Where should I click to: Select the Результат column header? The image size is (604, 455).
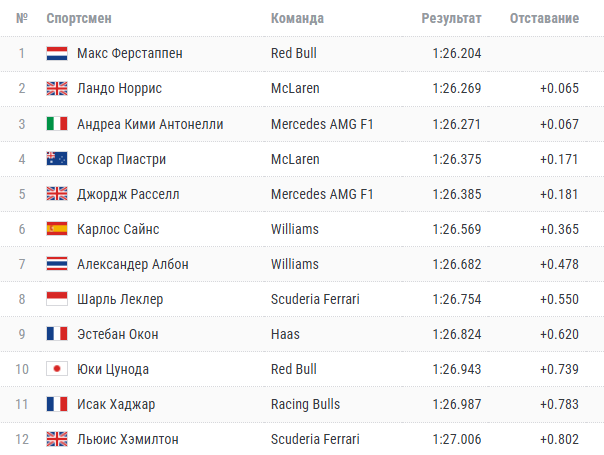(x=451, y=18)
